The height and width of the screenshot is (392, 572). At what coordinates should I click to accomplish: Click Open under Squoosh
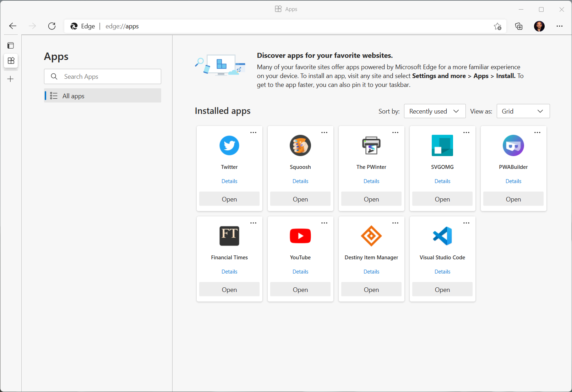pyautogui.click(x=300, y=199)
